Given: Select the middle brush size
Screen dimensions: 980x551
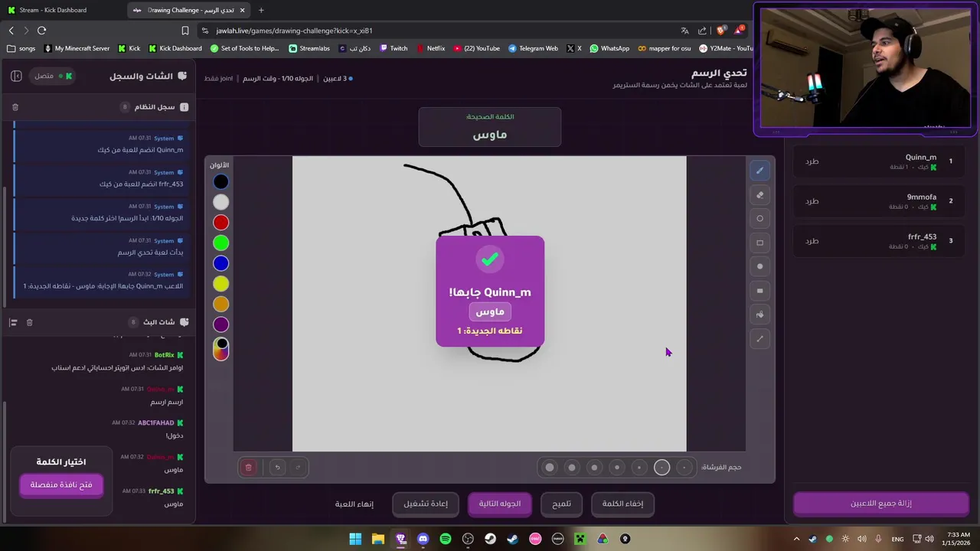Looking at the screenshot, I should coord(617,467).
